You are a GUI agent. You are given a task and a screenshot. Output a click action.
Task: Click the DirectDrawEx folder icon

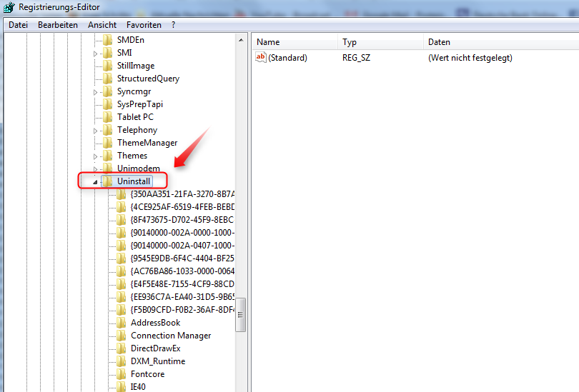[121, 348]
